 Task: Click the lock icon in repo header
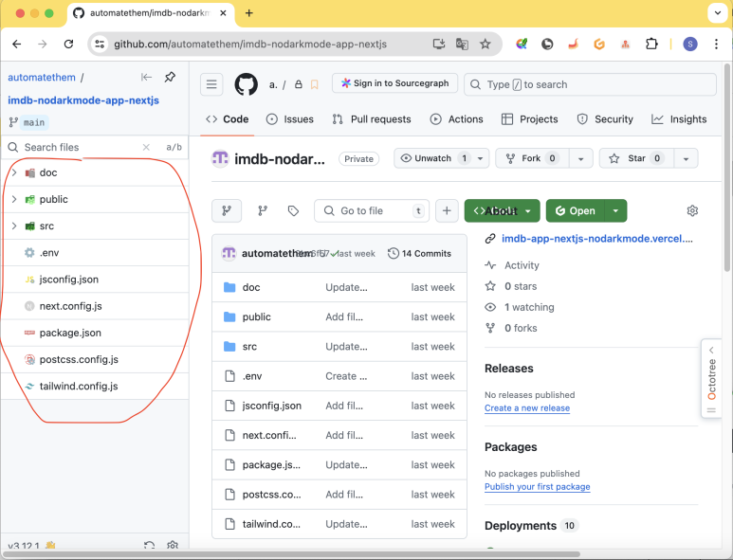(299, 84)
